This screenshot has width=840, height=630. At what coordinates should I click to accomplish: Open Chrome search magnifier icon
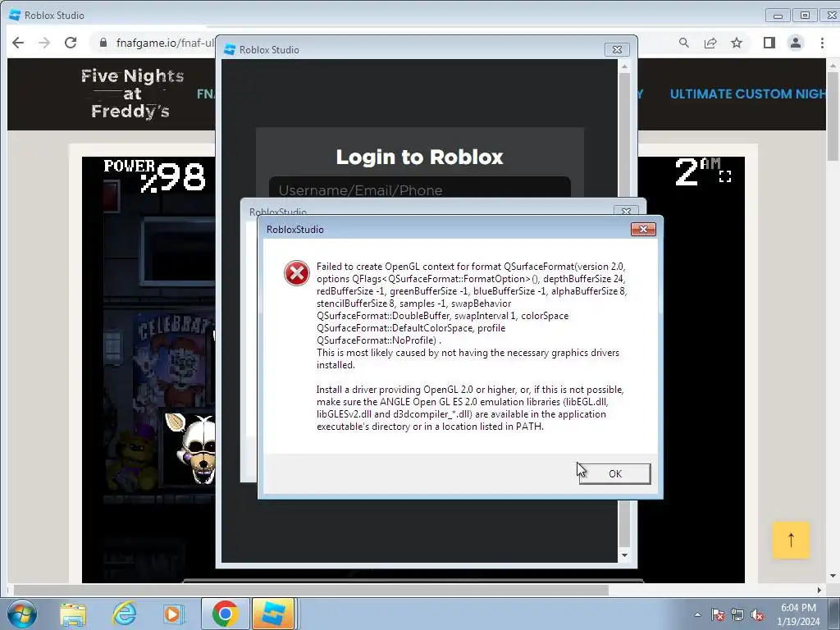(683, 43)
